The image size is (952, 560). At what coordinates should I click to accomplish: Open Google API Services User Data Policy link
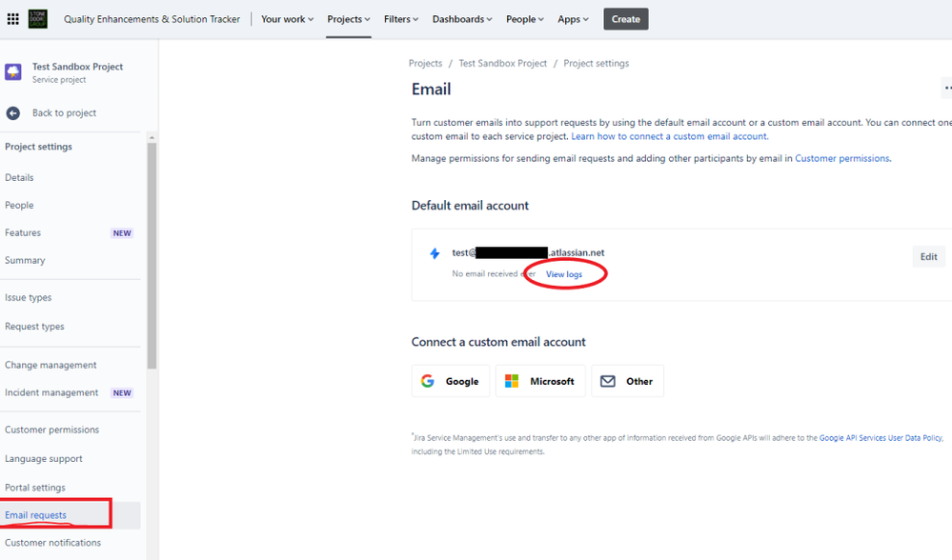tap(881, 437)
